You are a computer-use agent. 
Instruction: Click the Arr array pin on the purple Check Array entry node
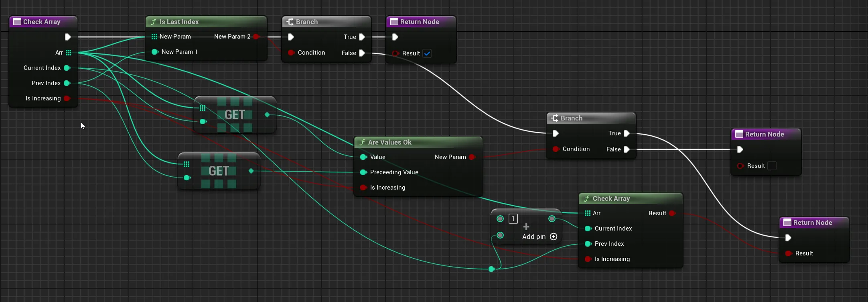[x=69, y=53]
